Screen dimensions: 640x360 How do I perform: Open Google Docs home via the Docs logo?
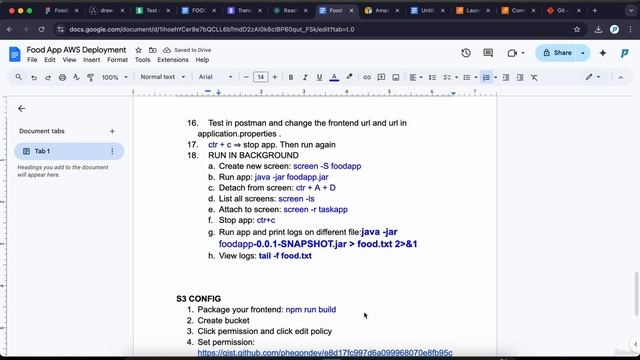(15, 54)
